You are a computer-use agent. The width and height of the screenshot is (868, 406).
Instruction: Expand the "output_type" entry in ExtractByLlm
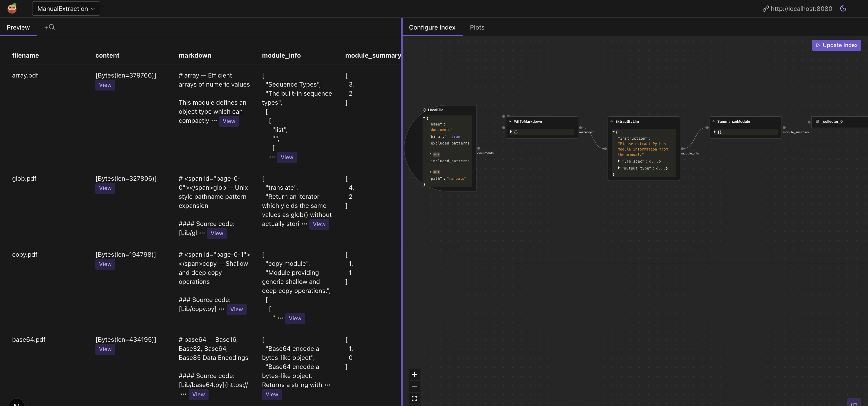(x=619, y=168)
